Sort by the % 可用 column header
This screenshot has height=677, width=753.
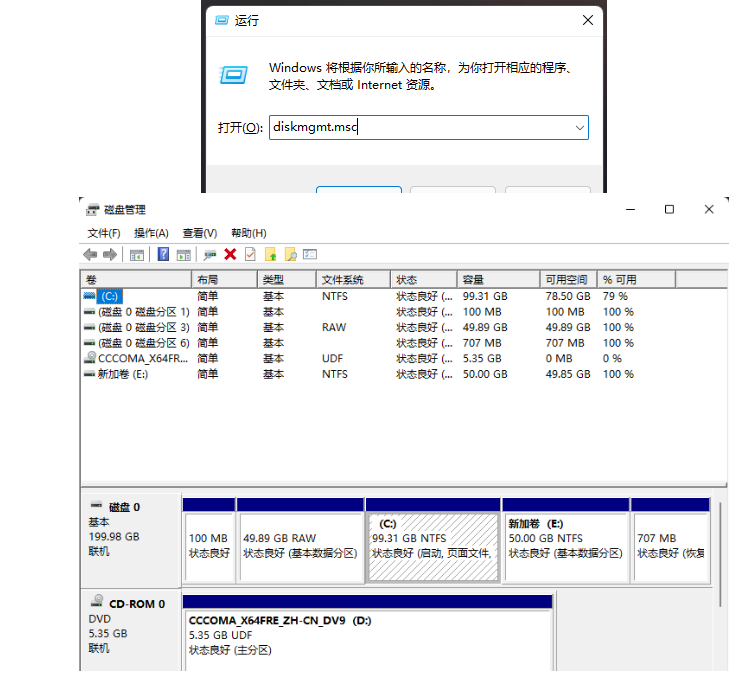click(x=636, y=279)
